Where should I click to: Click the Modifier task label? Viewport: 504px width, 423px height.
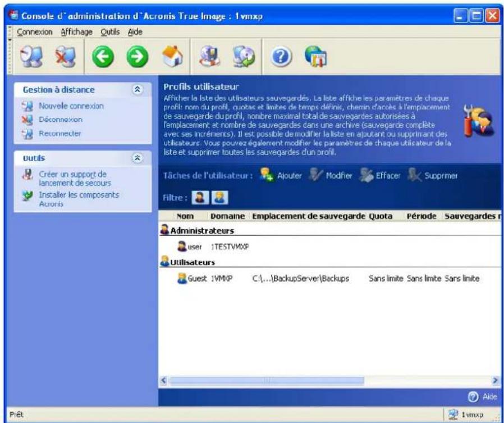pos(339,176)
